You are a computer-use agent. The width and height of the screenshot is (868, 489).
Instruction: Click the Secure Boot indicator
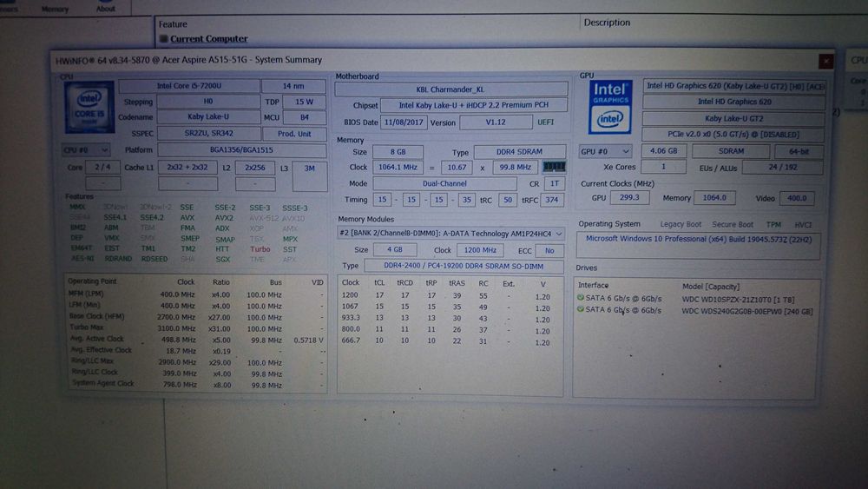click(x=733, y=224)
